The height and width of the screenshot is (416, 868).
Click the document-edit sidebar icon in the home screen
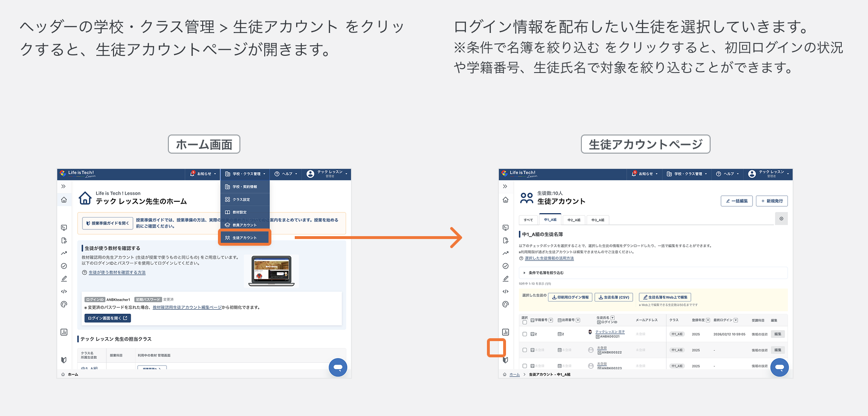point(64,240)
